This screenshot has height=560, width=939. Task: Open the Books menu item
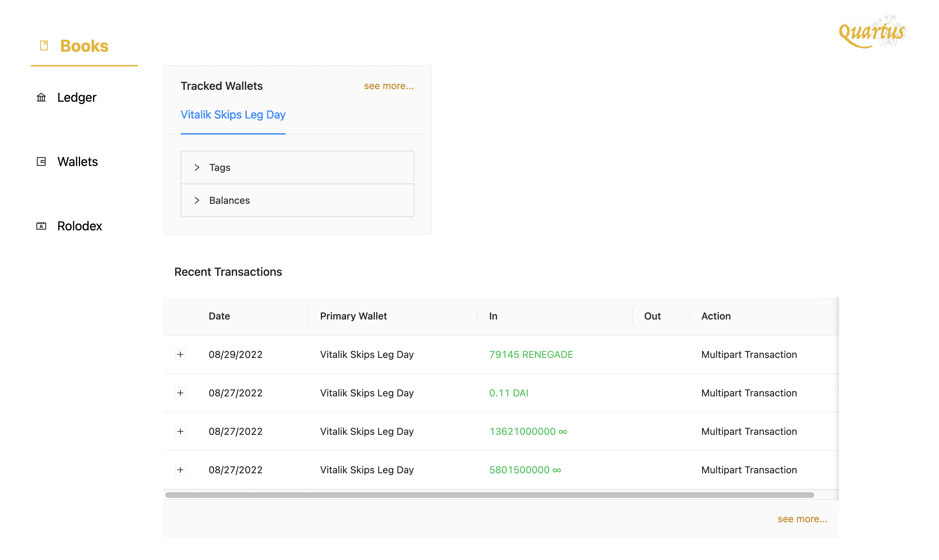84,46
